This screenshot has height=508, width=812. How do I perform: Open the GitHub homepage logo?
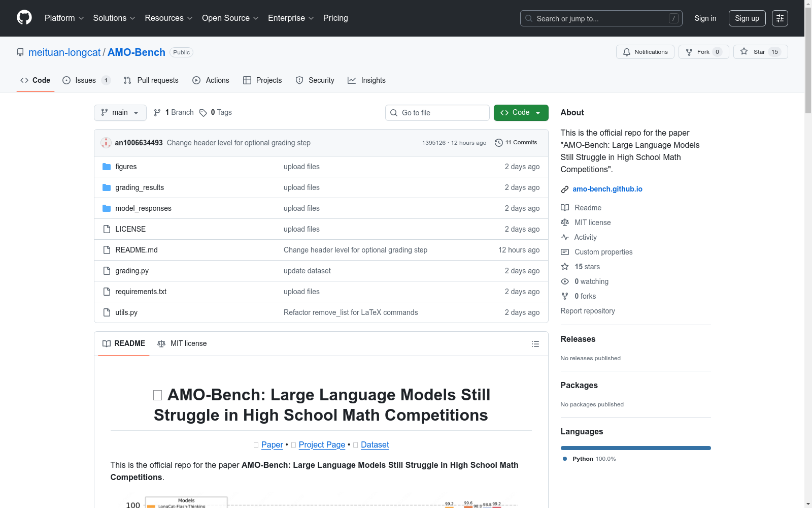(x=24, y=18)
